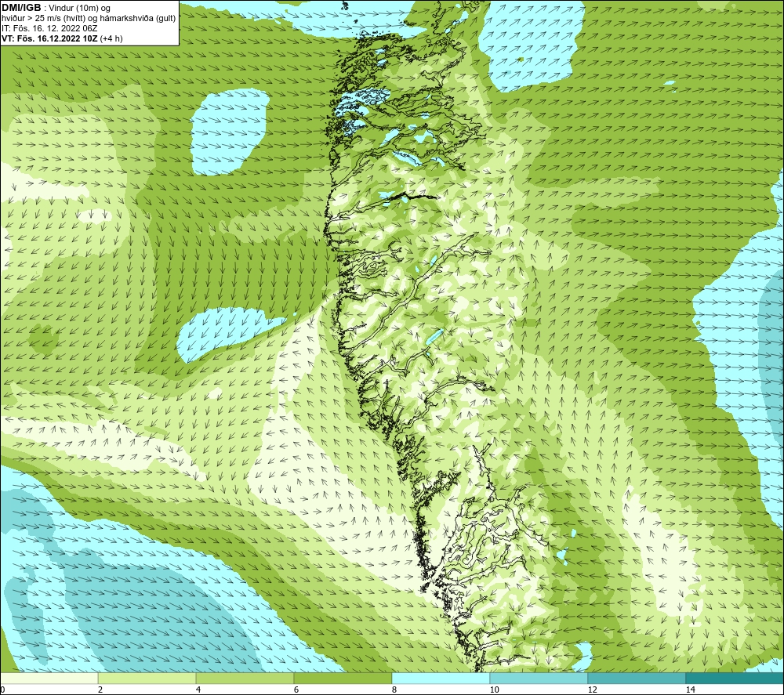784x695 pixels.
Task: Click the "VT: Fös. 16.12.2022 10Z (+4 h)" line
Action: pyautogui.click(x=62, y=38)
